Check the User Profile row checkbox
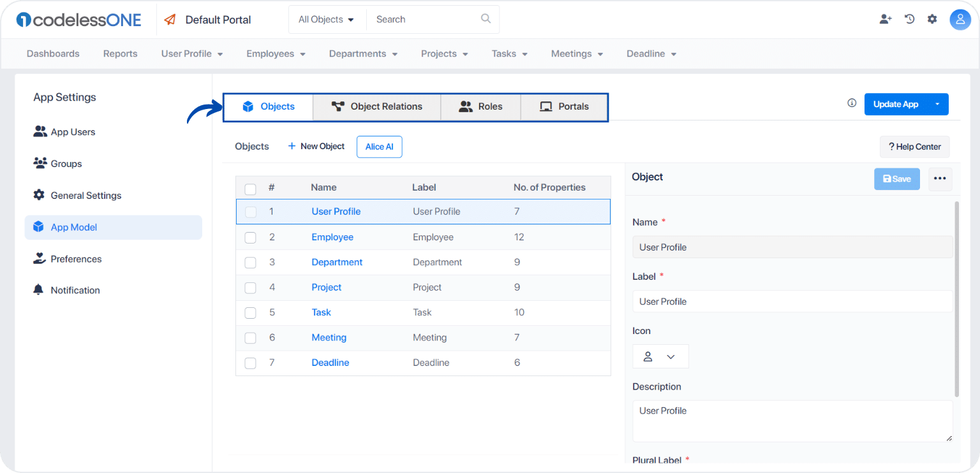This screenshot has height=473, width=980. [x=251, y=212]
